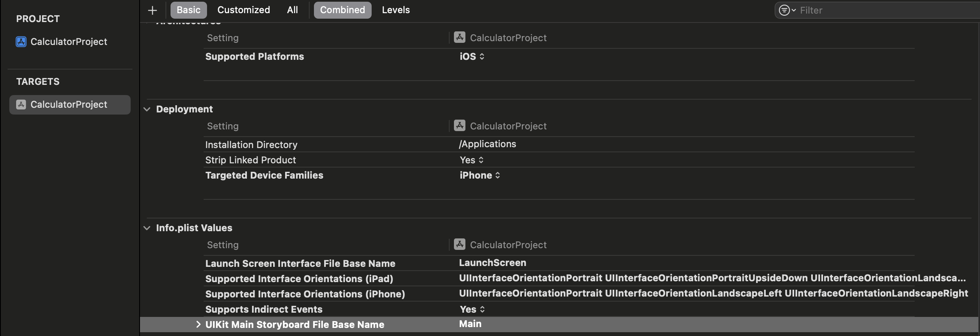Switch to the Customized settings filter
Viewport: 980px width, 336px height.
[x=244, y=10]
